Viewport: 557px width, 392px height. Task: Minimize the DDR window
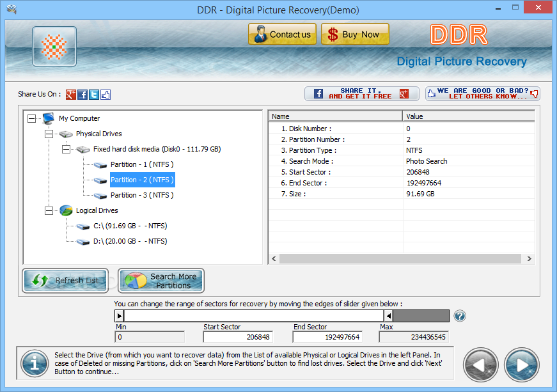click(x=498, y=8)
